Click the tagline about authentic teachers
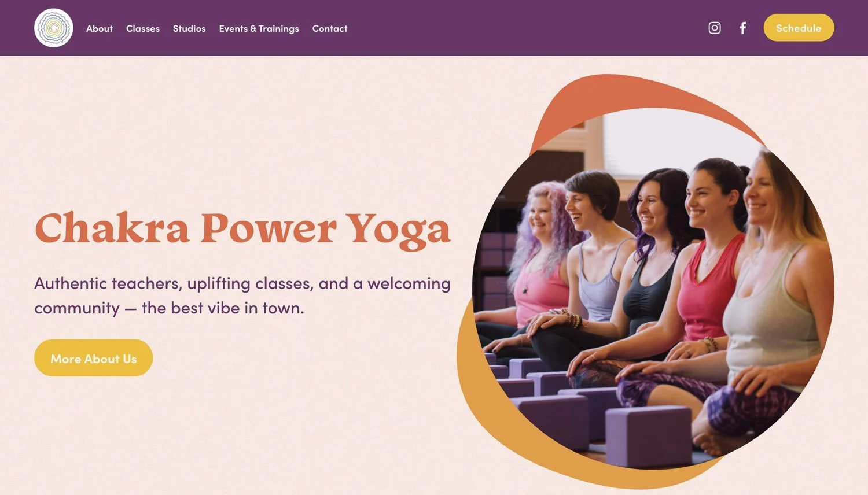Image resolution: width=868 pixels, height=495 pixels. pyautogui.click(x=242, y=295)
